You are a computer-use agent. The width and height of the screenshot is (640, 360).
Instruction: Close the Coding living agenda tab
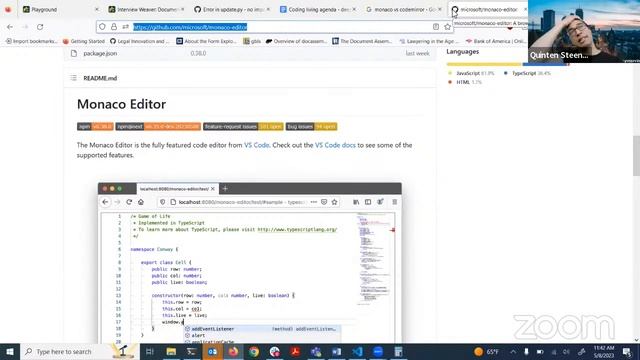click(354, 9)
